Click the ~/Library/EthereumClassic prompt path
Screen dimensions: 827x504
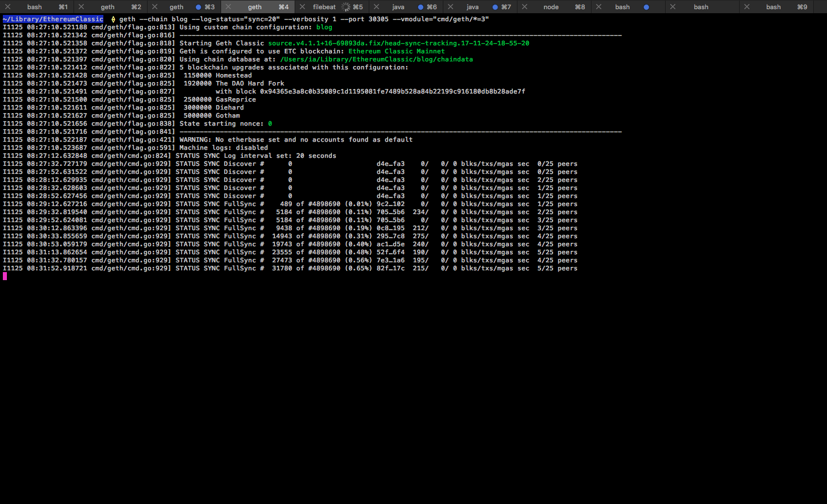[x=53, y=19]
